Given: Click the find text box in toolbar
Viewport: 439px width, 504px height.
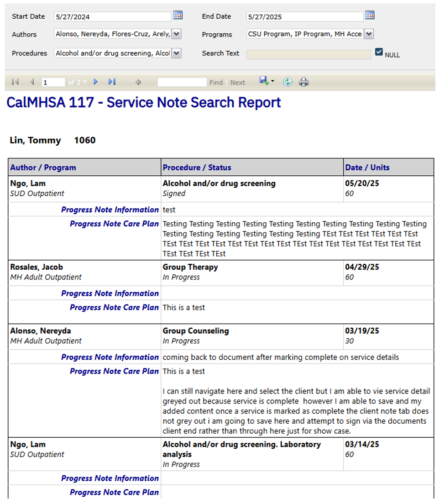Looking at the screenshot, I should [x=182, y=83].
